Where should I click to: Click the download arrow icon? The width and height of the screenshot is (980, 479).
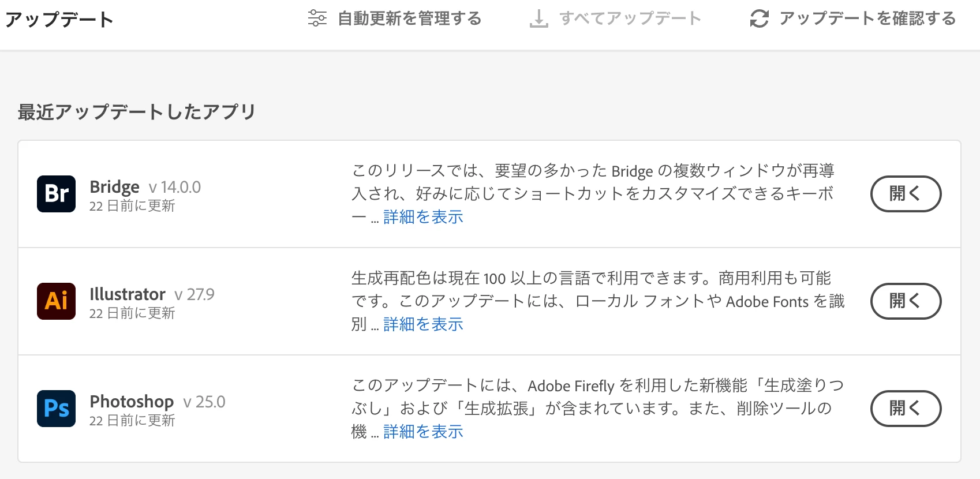tap(538, 18)
